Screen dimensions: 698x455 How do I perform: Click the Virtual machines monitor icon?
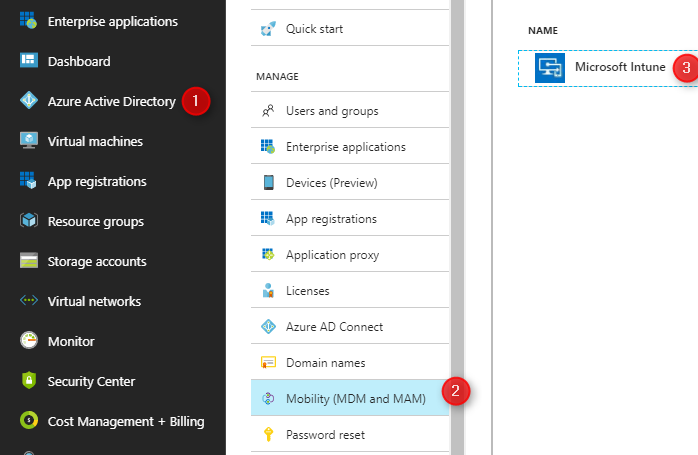28,140
